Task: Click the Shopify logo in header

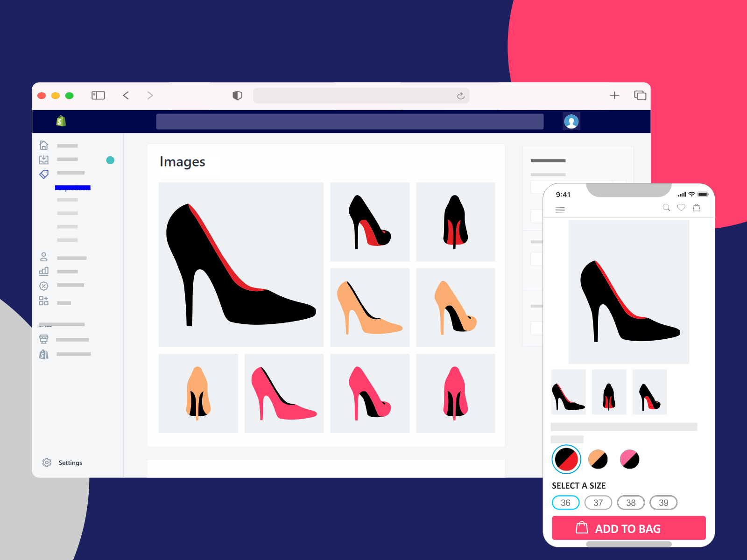Action: tap(61, 121)
